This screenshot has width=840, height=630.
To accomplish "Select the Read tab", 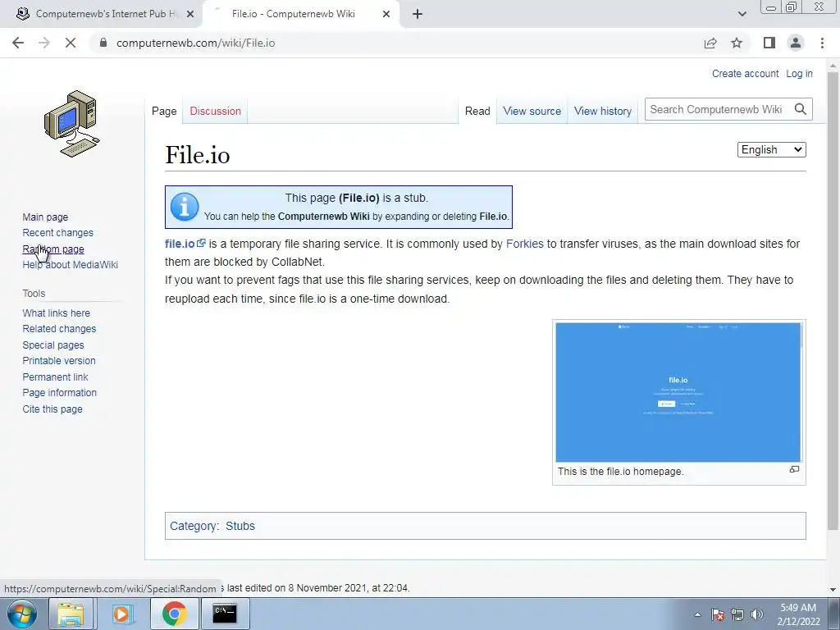I will pos(477,111).
